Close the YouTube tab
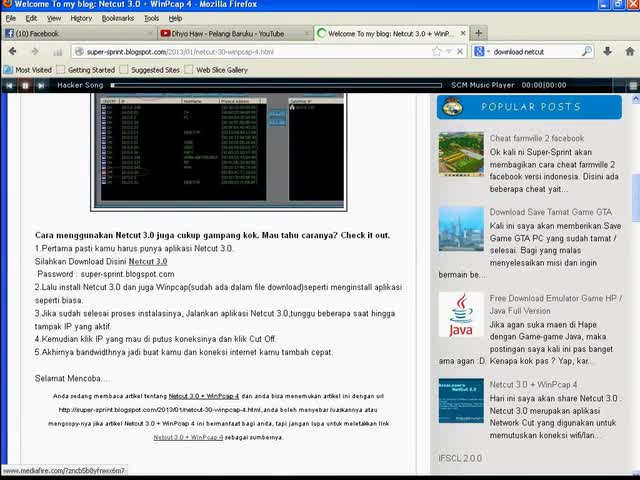The image size is (640, 480). click(307, 33)
